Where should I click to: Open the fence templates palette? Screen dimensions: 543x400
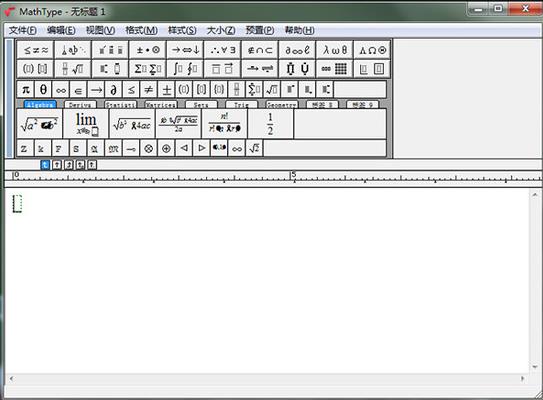(x=35, y=69)
